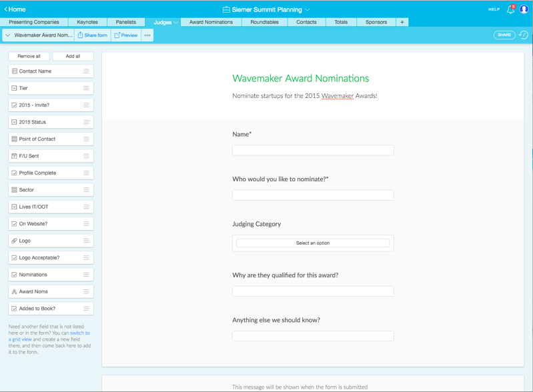This screenshot has width=533, height=392.
Task: Grab the drag handle on Nominations field
Action: [86, 275]
